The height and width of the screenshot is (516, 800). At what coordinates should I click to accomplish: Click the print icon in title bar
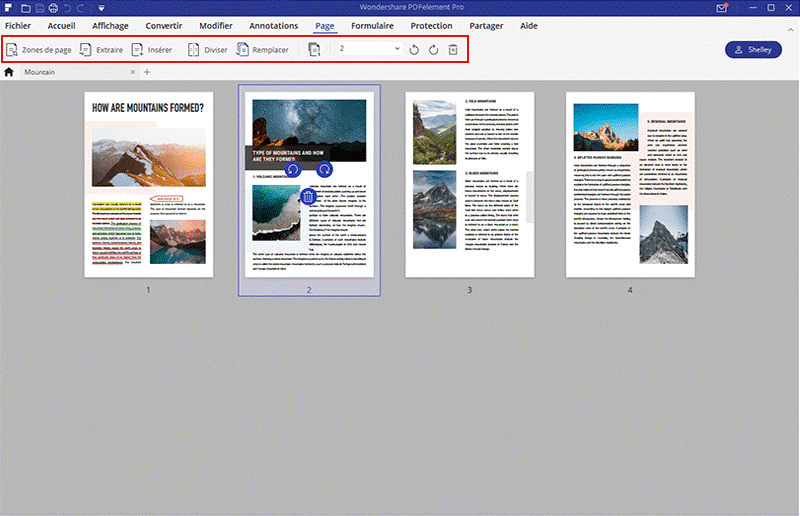pos(53,8)
